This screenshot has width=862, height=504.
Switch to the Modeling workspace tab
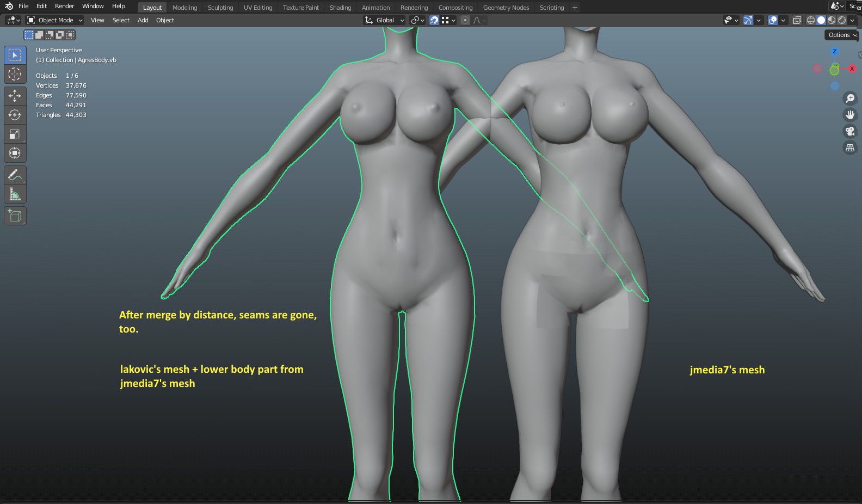(x=184, y=8)
